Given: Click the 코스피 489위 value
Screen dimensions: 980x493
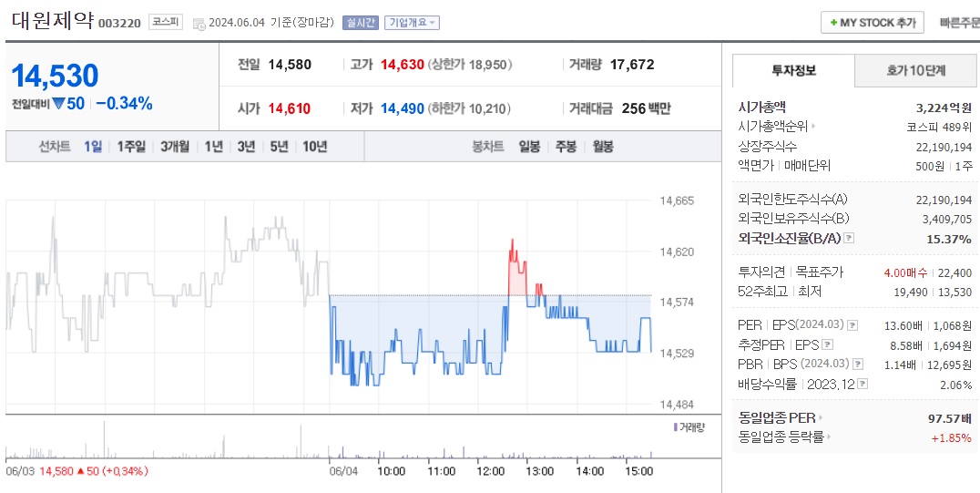Looking at the screenshot, I should (939, 127).
